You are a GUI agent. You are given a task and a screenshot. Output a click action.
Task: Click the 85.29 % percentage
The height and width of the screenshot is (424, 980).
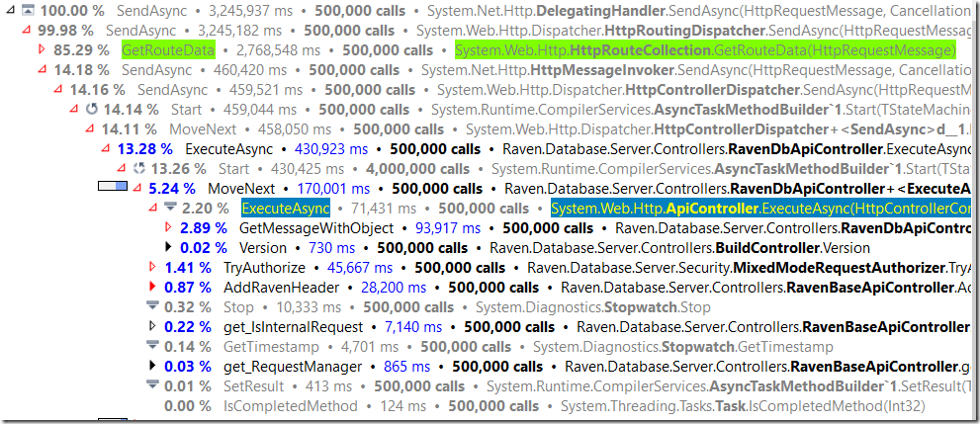[81, 50]
